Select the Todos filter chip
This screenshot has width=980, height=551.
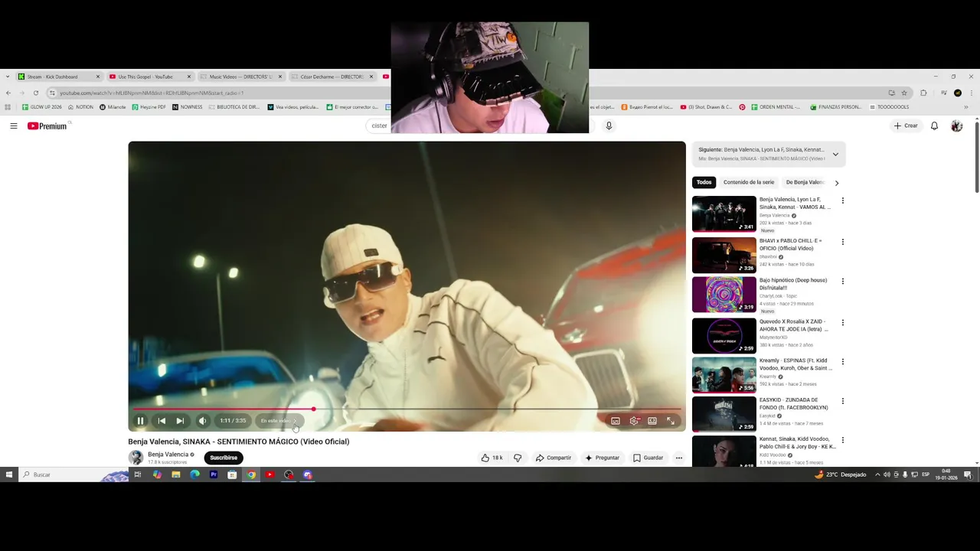[704, 182]
